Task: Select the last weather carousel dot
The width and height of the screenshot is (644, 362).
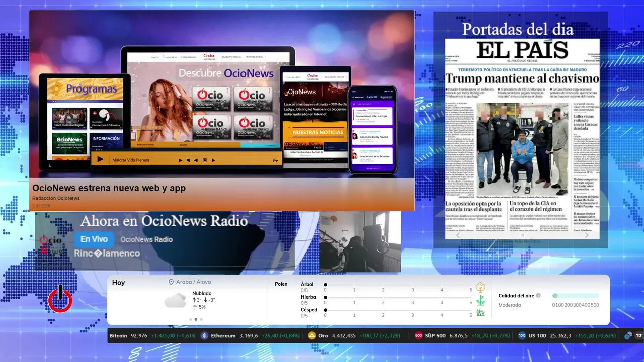Action: (x=201, y=319)
